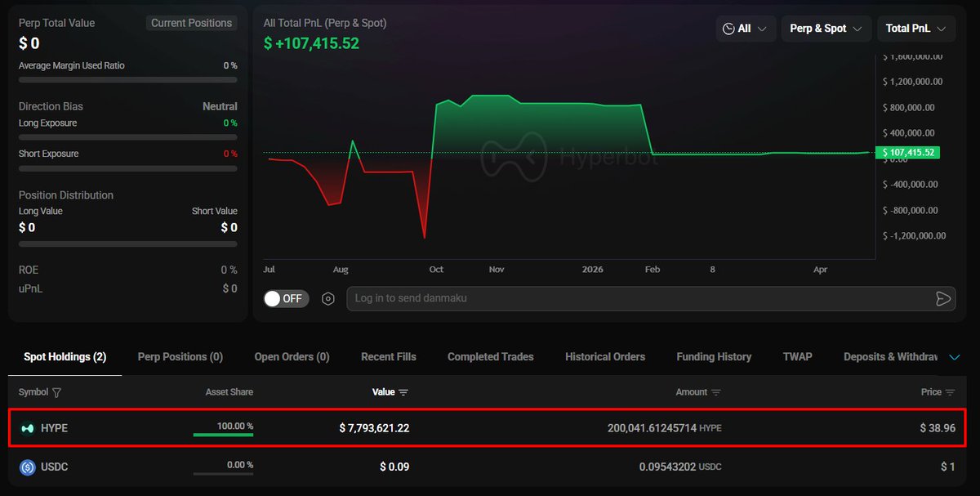980x496 pixels.
Task: Click the Current Positions button
Action: (x=192, y=23)
